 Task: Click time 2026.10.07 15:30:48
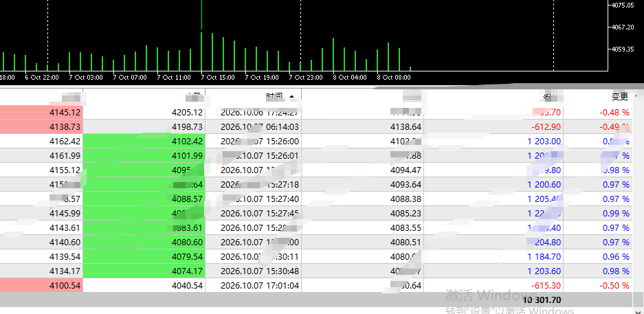[x=260, y=271]
